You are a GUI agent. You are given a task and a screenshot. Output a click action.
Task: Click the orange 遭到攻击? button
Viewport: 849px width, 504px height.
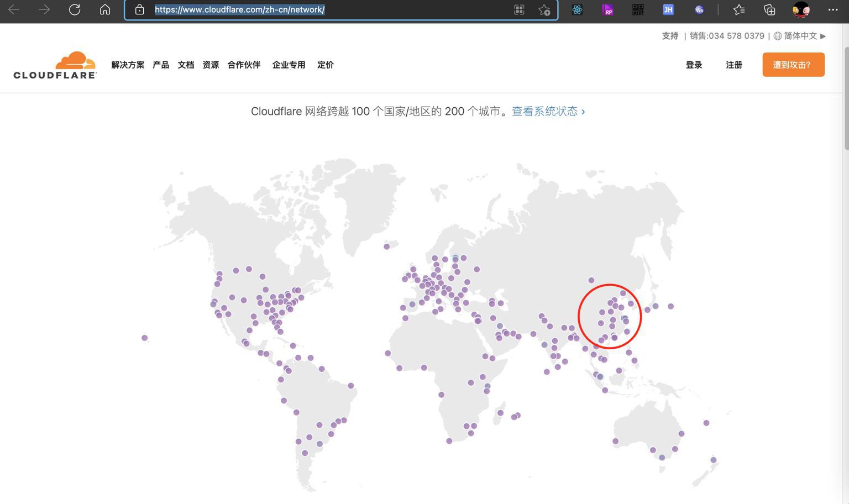[x=794, y=65]
